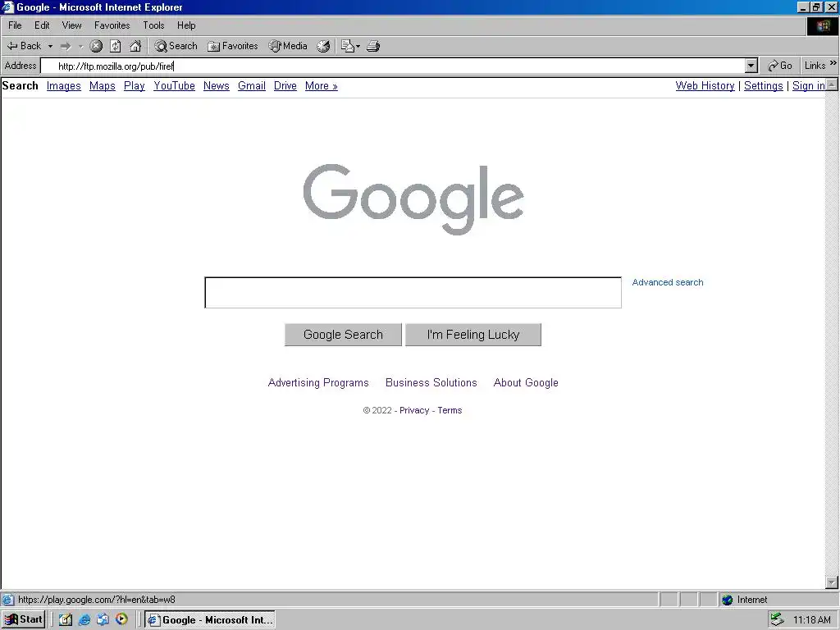Click the Google Search button
Image resolution: width=840 pixels, height=630 pixels.
343,335
